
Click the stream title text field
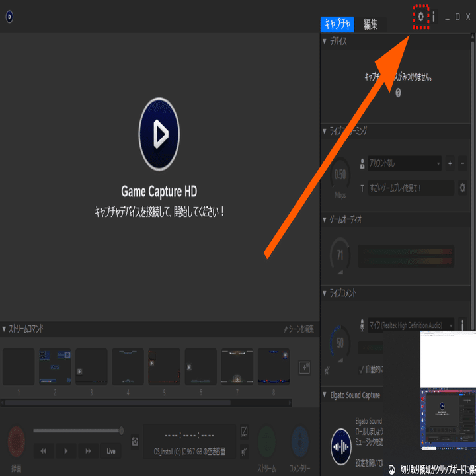[x=411, y=188]
